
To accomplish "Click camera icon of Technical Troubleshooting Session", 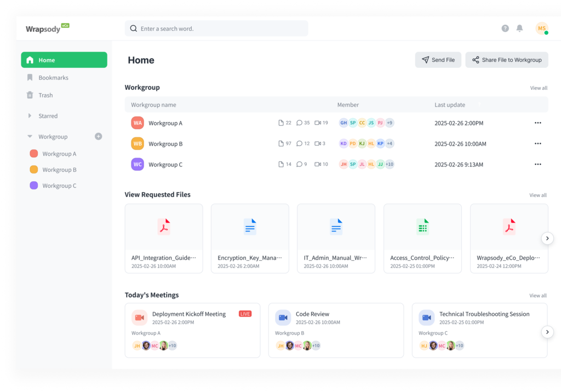I will pyautogui.click(x=426, y=318).
